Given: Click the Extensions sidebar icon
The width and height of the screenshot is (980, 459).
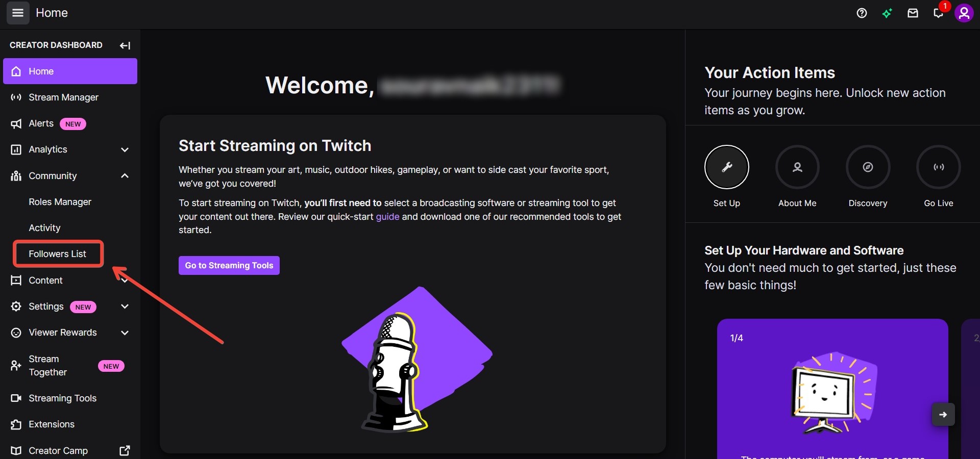Looking at the screenshot, I should click(x=51, y=424).
